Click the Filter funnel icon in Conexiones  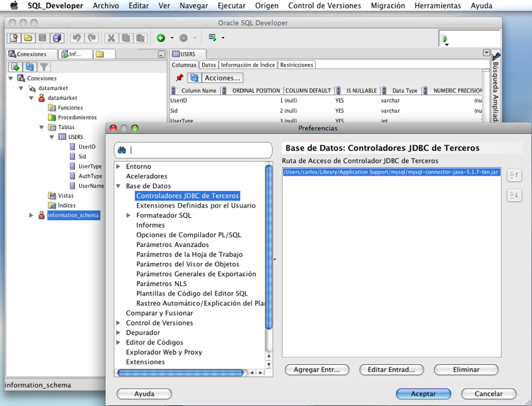(44, 67)
